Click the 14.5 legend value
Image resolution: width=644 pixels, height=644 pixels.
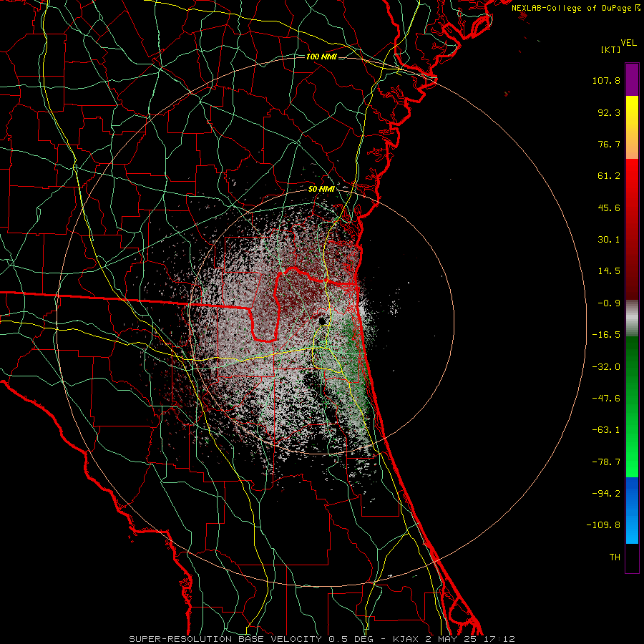[609, 271]
